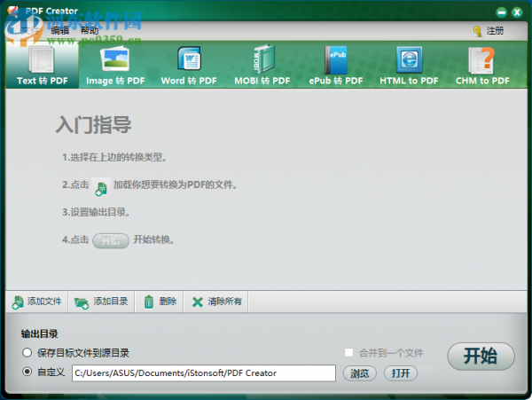The height and width of the screenshot is (400, 532).
Task: Open the 文件 menu
Action: pos(30,30)
